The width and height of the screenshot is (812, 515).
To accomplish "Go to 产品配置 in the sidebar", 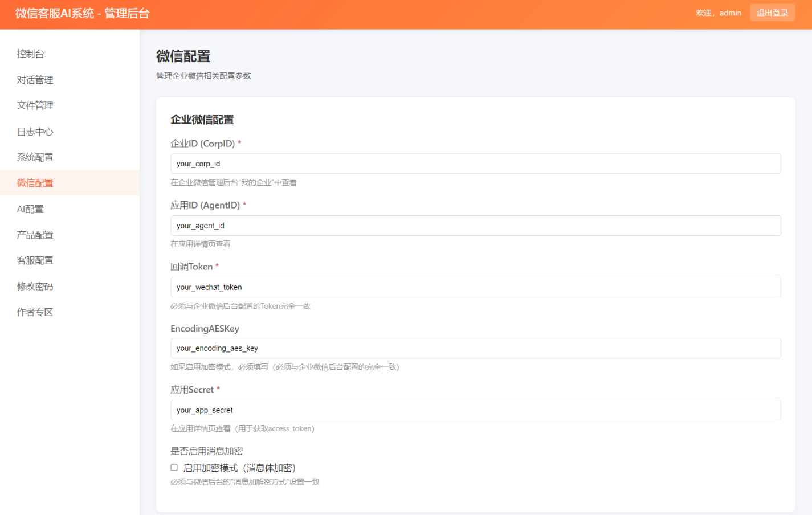I will tap(35, 235).
